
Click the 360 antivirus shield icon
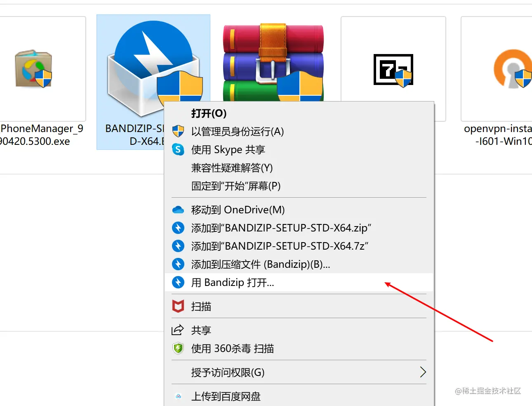[178, 349]
